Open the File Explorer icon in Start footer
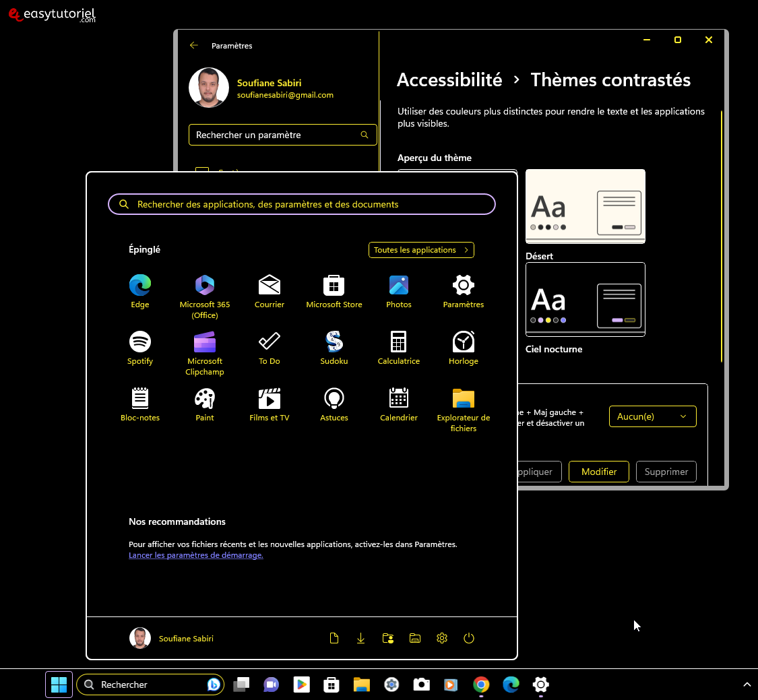This screenshot has width=758, height=700. [415, 638]
